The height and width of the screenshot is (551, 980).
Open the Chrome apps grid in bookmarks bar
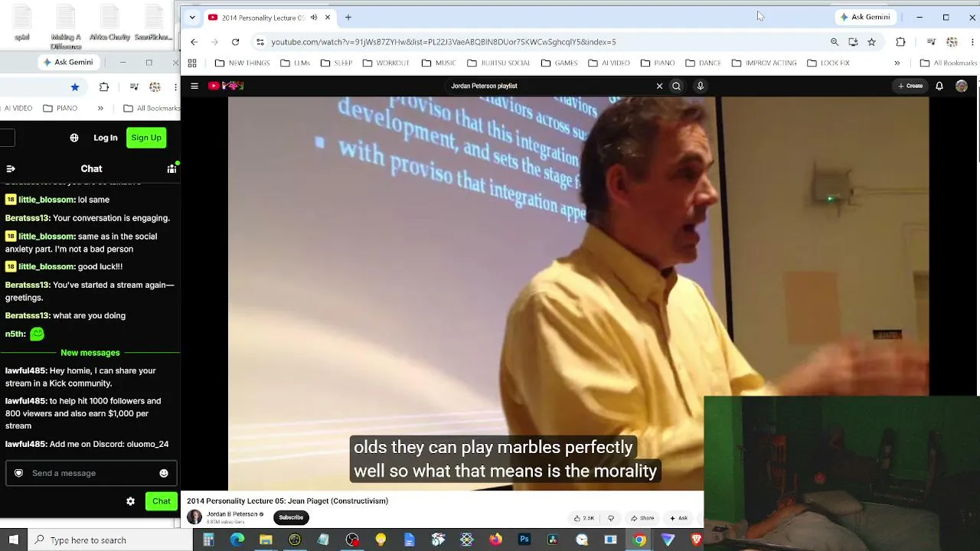(192, 63)
